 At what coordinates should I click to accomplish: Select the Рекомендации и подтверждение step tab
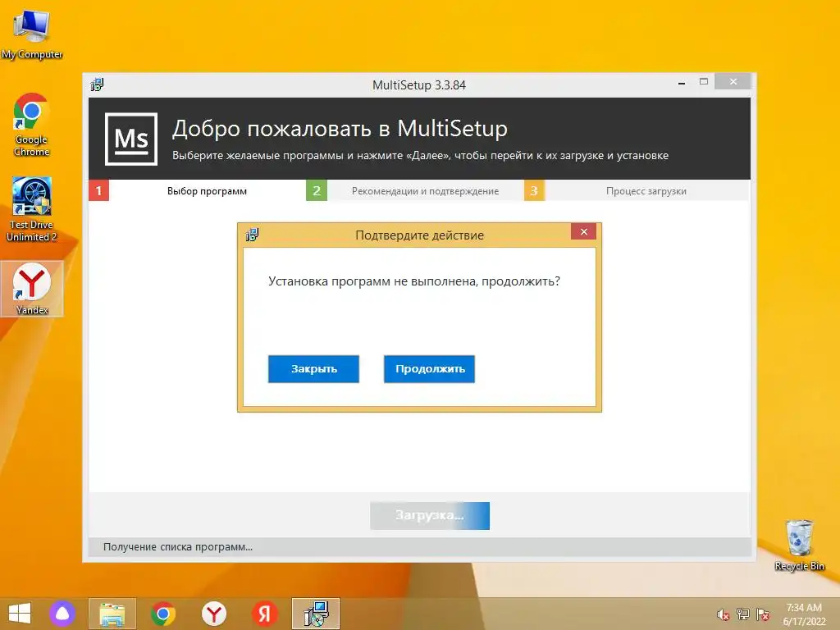coord(426,190)
